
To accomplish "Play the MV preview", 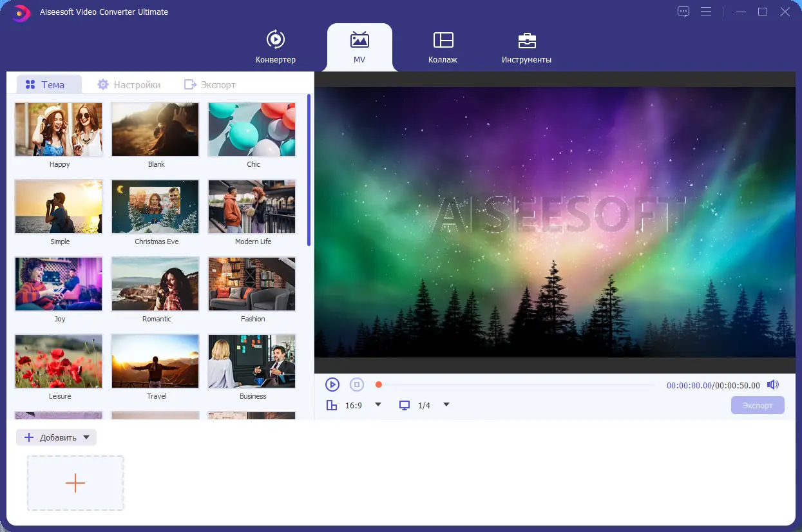I will [x=332, y=385].
